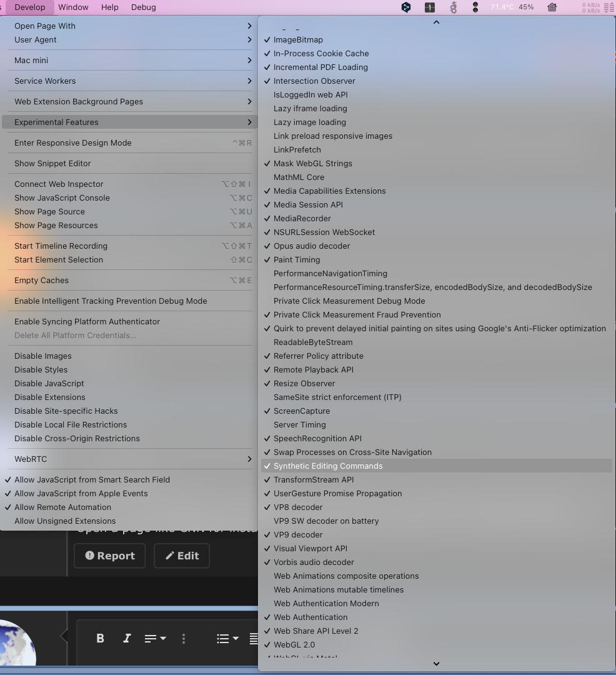Click the Report button
Screen dimensions: 616x675
tap(109, 556)
